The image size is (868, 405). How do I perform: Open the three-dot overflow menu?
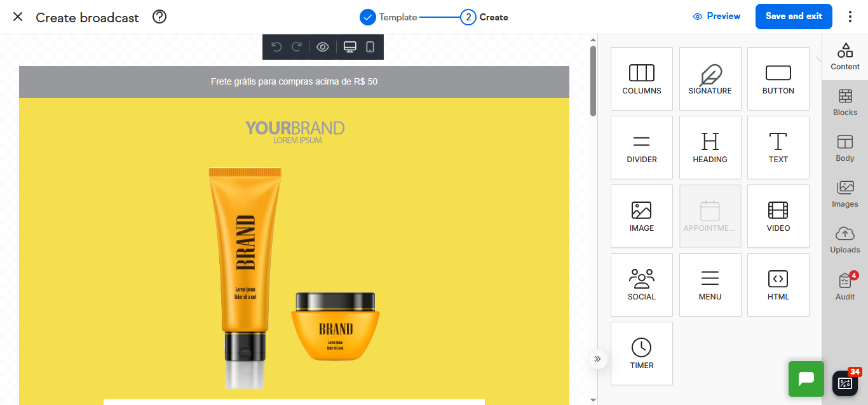pos(850,17)
